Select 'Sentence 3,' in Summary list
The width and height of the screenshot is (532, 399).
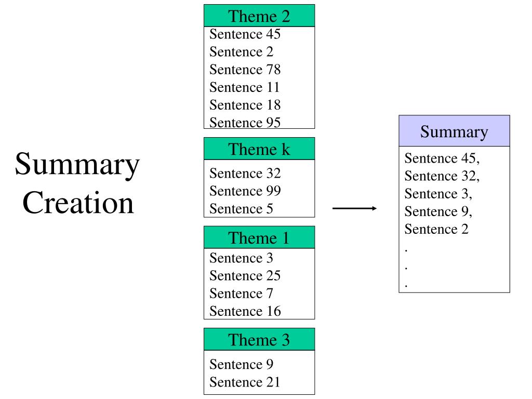438,194
